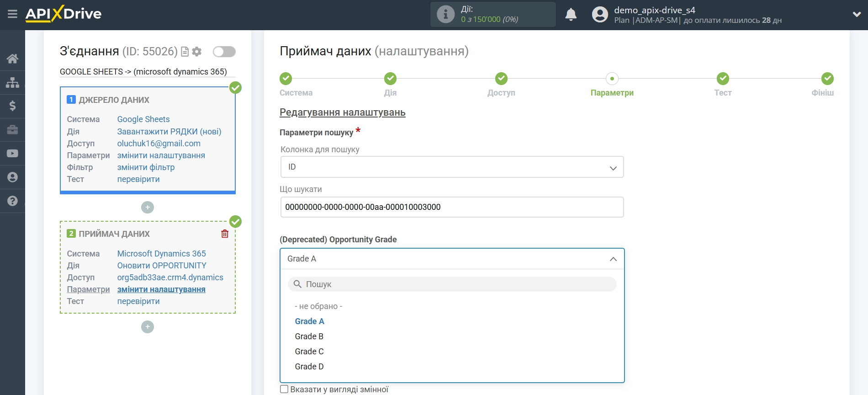Open the 'Оновити OPPORTUNITY' action link

[162, 266]
